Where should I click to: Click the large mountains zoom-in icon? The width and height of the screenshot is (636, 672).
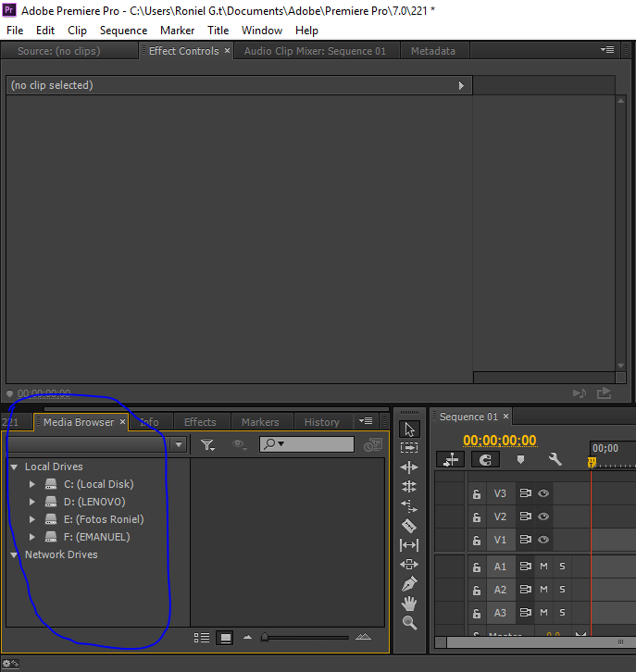(363, 637)
